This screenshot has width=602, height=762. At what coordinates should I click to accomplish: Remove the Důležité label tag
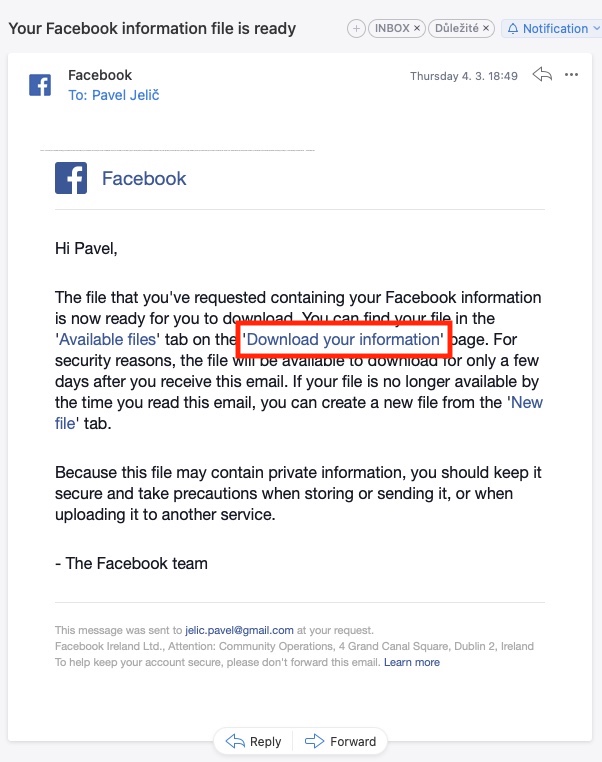[x=486, y=29]
